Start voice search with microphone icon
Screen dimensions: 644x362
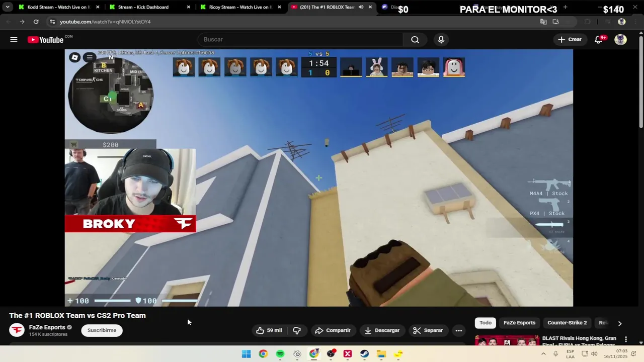pyautogui.click(x=441, y=40)
